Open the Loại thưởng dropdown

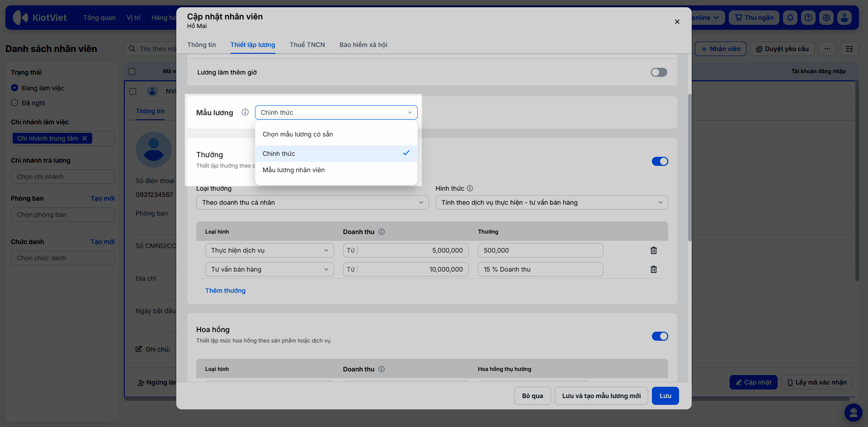(x=312, y=202)
